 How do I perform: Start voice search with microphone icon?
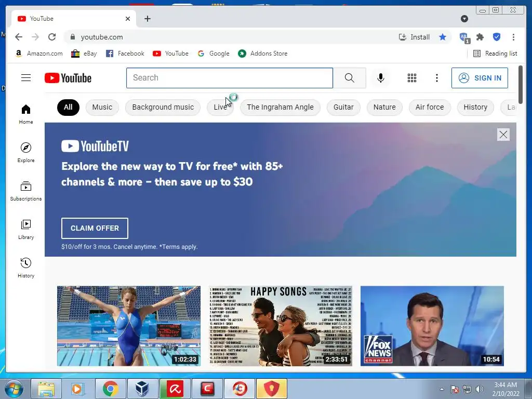(x=381, y=78)
